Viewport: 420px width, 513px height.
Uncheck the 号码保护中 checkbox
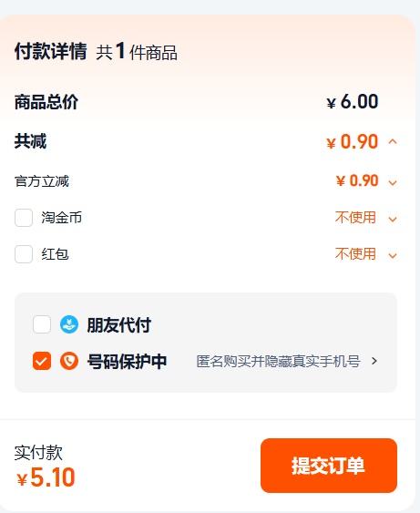point(42,361)
